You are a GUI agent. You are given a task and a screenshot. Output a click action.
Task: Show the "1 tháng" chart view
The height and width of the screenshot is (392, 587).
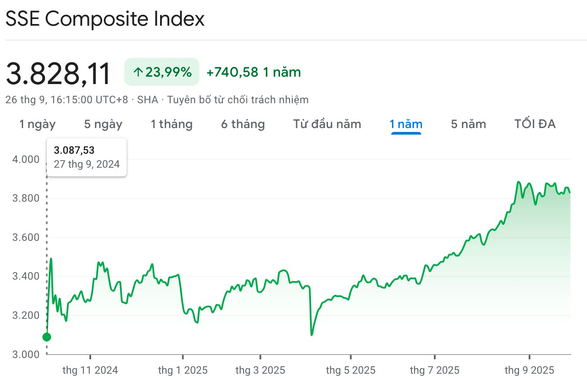(x=171, y=124)
